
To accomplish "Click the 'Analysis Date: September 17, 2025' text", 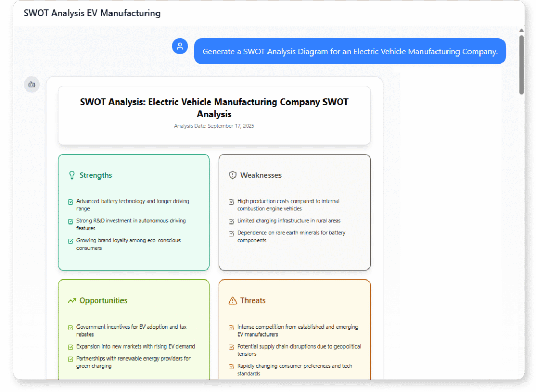I will coord(214,126).
